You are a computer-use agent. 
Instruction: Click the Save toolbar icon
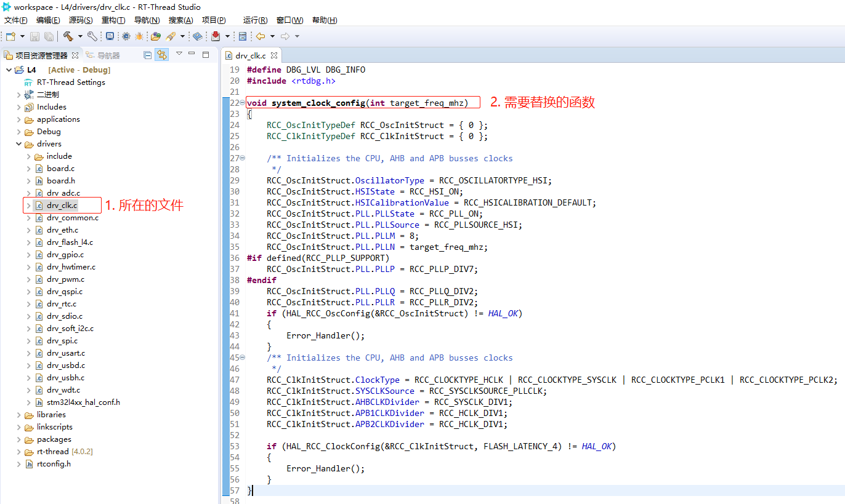click(x=35, y=36)
